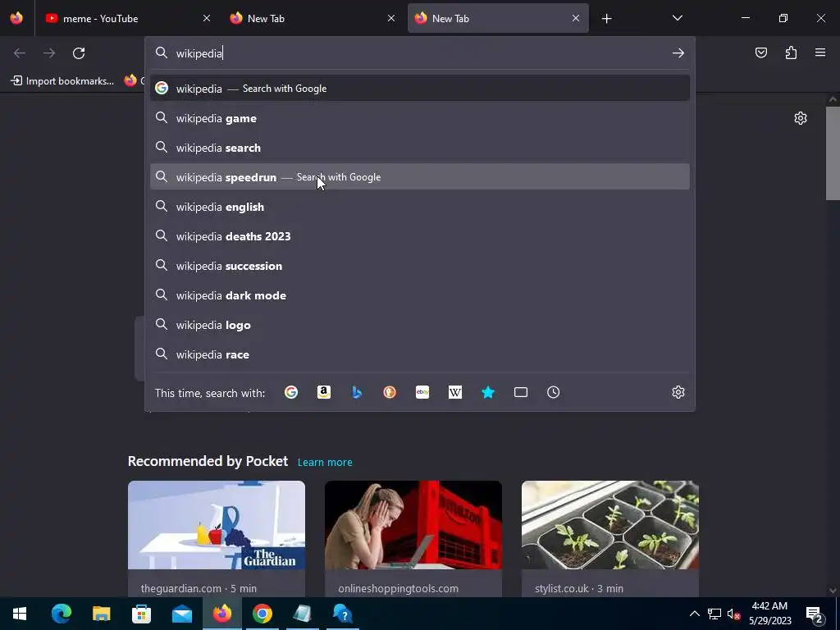Open the Learn more link for Pocket
Screen dimensions: 840x630
[x=325, y=463]
